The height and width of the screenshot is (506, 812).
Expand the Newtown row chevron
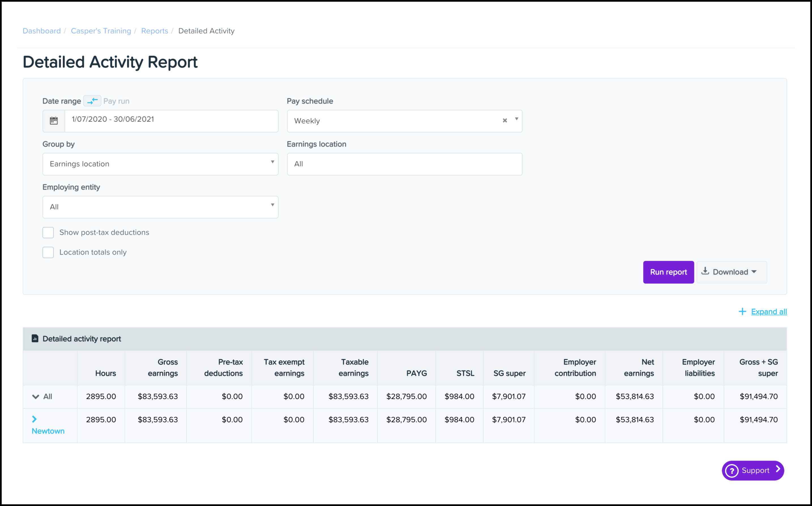tap(34, 419)
